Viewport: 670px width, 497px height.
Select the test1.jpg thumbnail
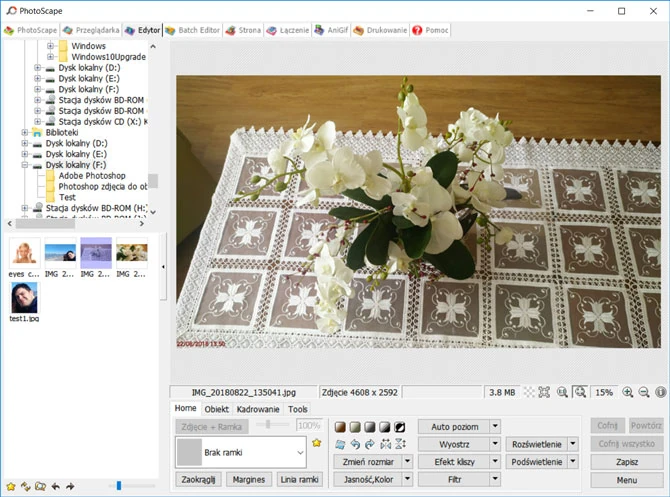pyautogui.click(x=25, y=299)
